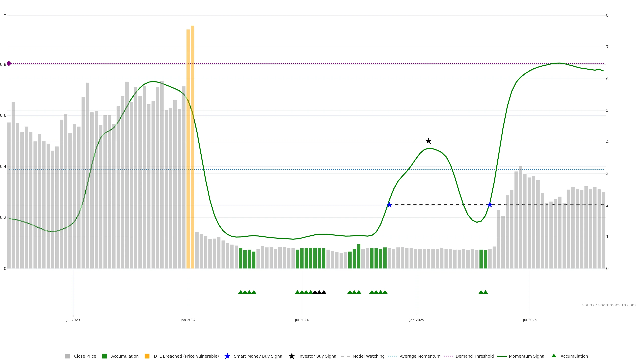Click the Average Momentum legend label
This screenshot has width=644, height=362.
[x=420, y=356]
